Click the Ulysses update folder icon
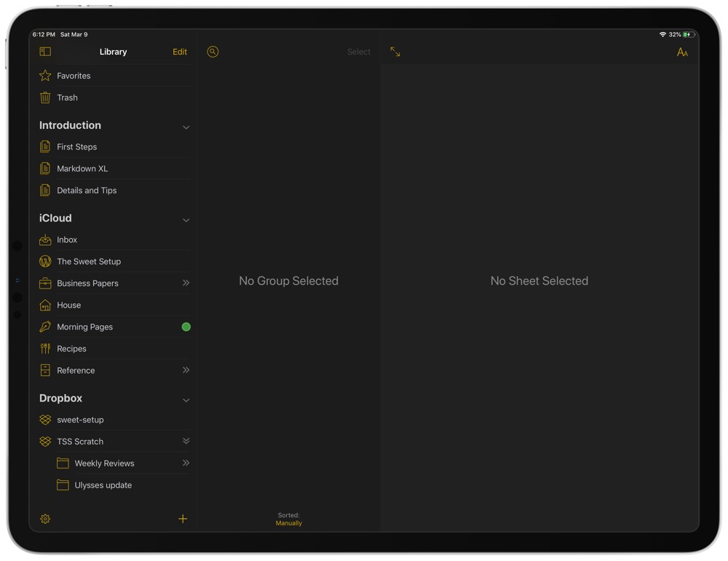728x561 pixels. tap(63, 484)
